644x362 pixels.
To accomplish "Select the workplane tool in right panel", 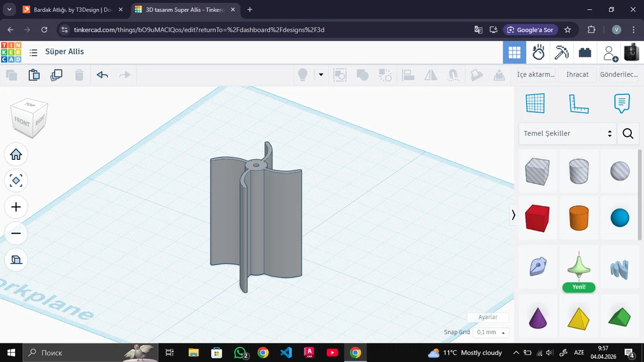I will [535, 103].
